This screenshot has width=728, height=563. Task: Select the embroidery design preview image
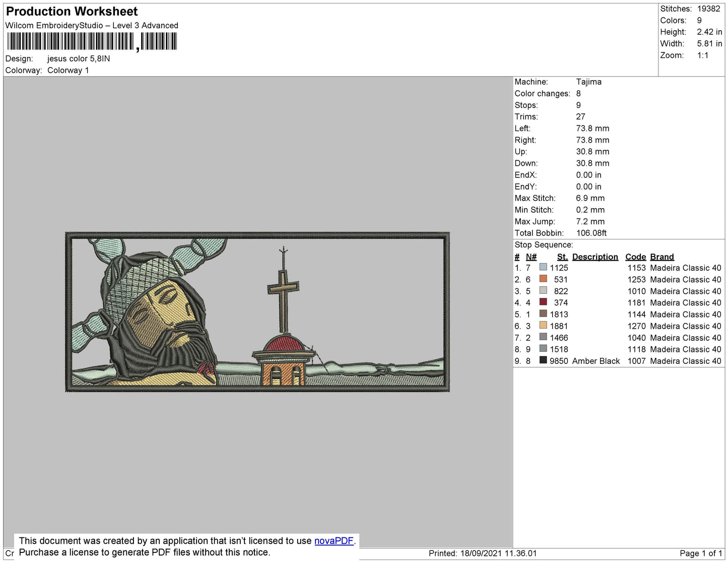point(257,312)
